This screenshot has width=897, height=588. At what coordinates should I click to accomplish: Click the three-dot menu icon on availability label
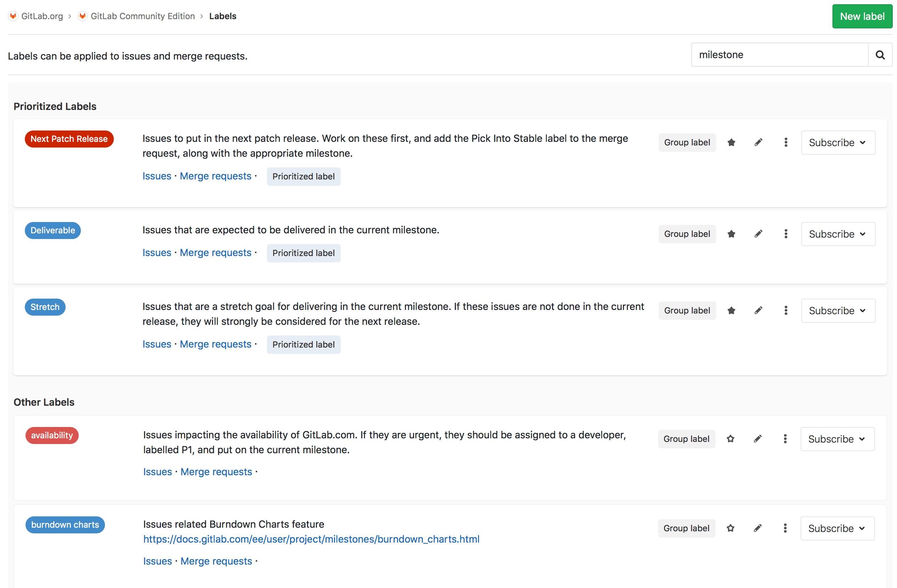coord(784,438)
